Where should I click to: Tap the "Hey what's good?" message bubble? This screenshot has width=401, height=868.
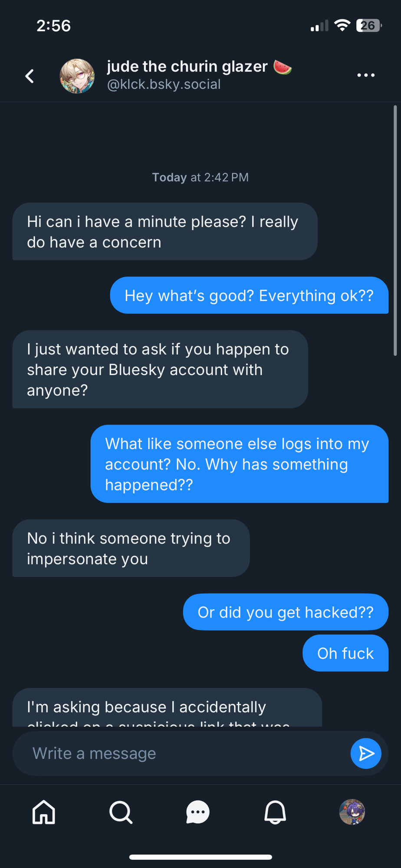coord(249,296)
